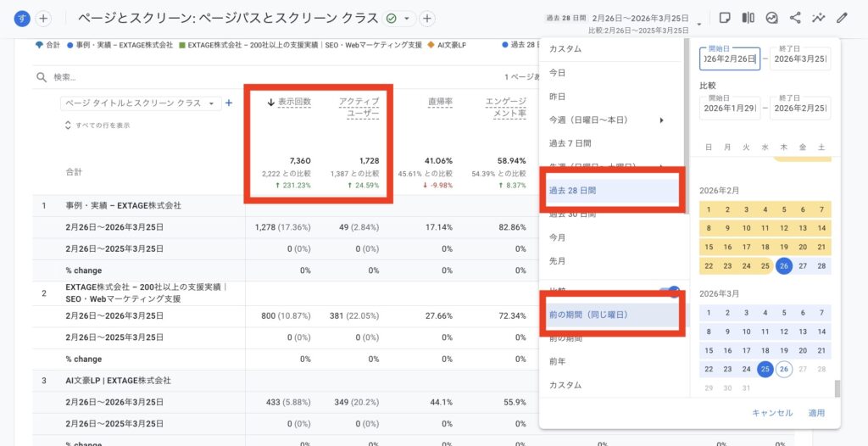
Task: Pick February 14 in the 2026年2月 calendar
Action: click(x=821, y=228)
